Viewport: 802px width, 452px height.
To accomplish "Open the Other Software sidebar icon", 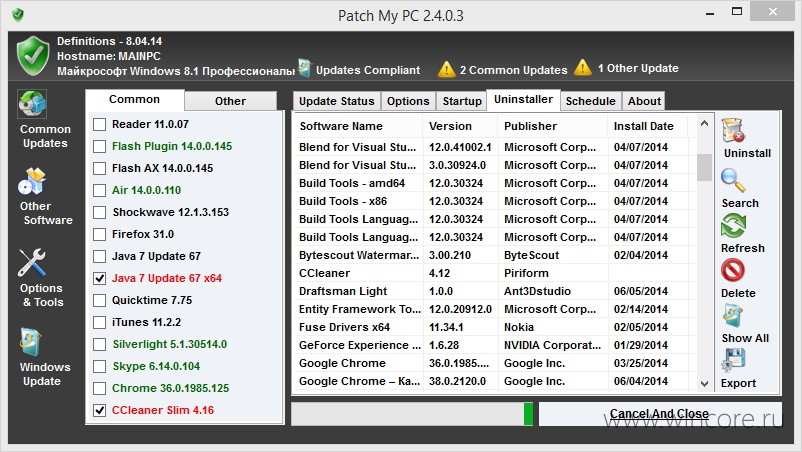I will click(32, 181).
